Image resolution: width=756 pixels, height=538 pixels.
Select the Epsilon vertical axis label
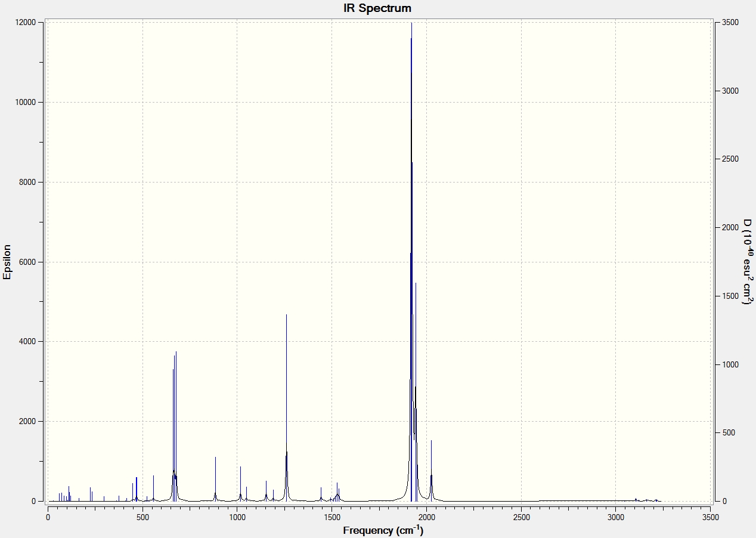point(8,261)
